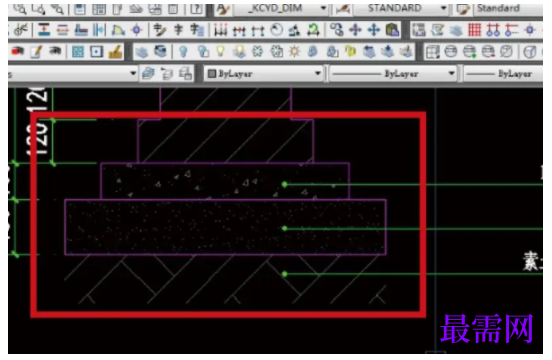This screenshot has height=360, width=552.
Task: Click the red eye hide objects icon
Action: [17, 52]
